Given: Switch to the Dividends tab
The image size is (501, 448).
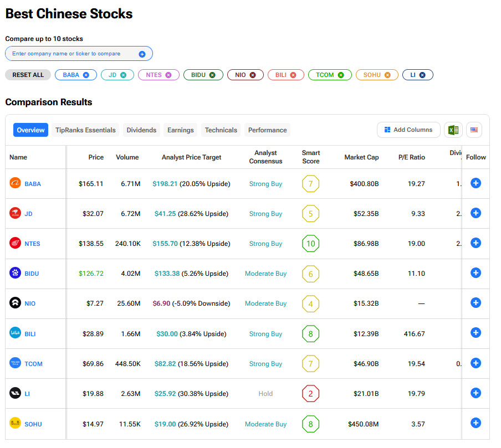Looking at the screenshot, I should click(141, 130).
